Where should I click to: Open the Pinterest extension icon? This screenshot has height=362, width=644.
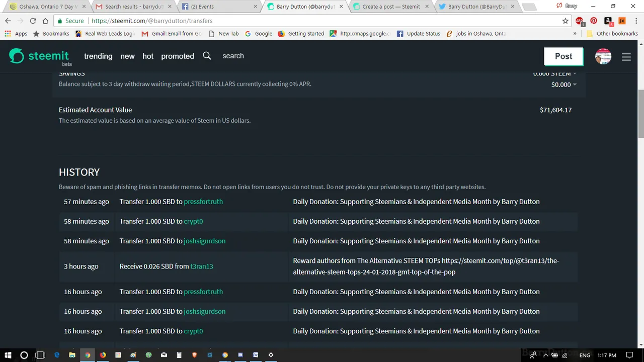coord(594,21)
